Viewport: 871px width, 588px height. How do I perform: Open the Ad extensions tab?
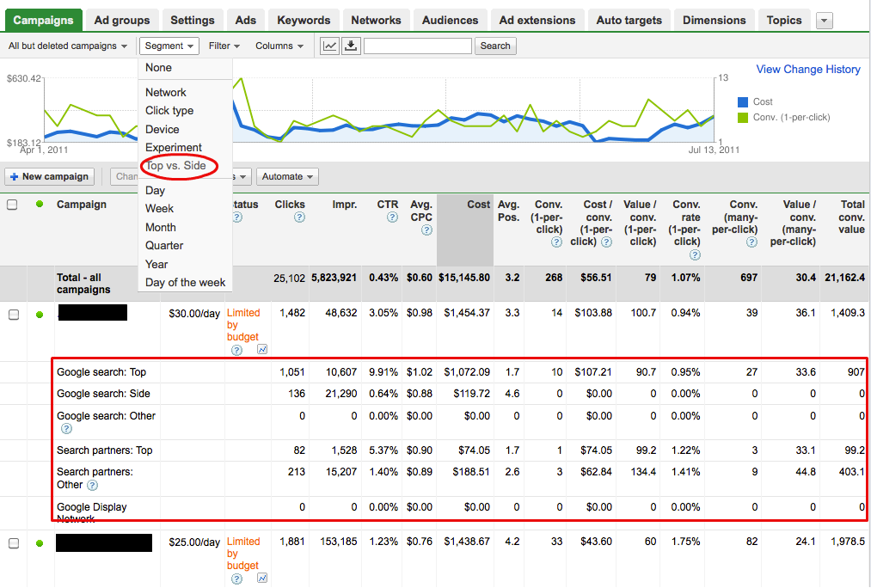(x=537, y=21)
